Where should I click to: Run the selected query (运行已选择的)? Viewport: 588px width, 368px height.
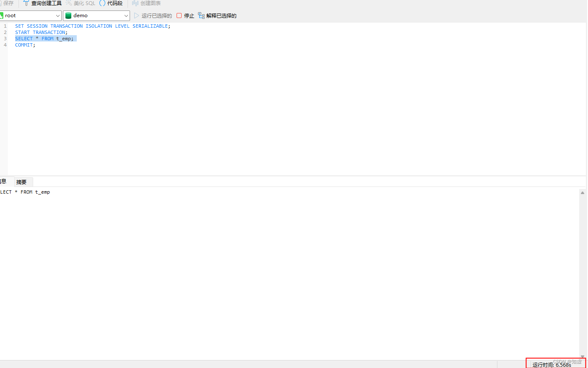[x=153, y=16]
